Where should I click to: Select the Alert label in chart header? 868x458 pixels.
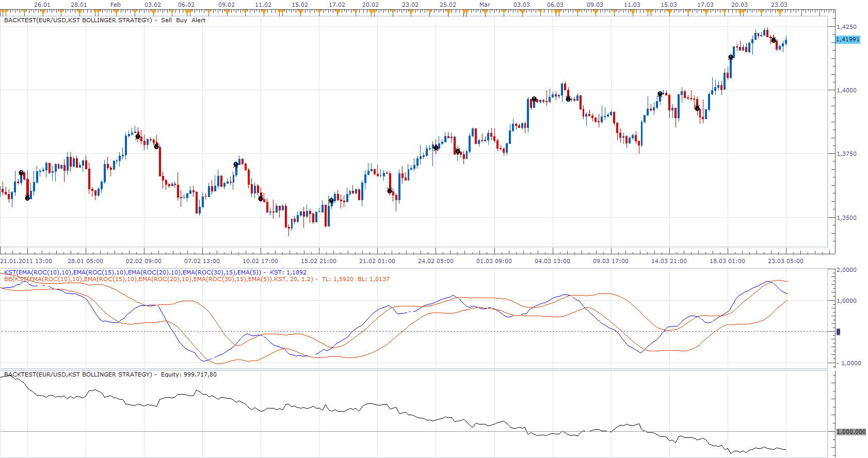click(199, 20)
